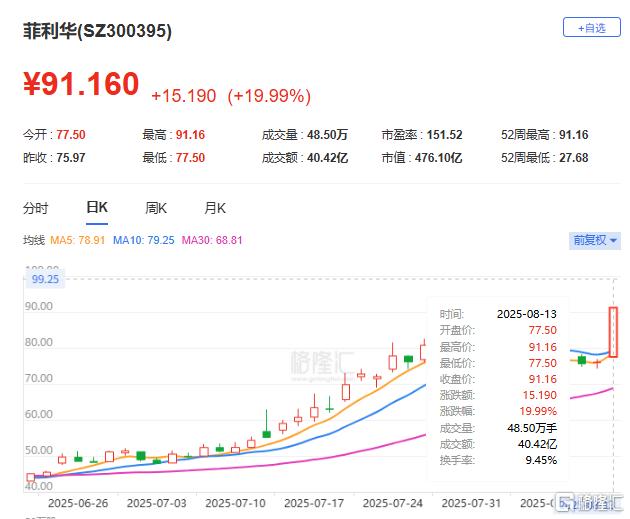
Task: Click the 最高 value 91.16
Action: point(190,135)
